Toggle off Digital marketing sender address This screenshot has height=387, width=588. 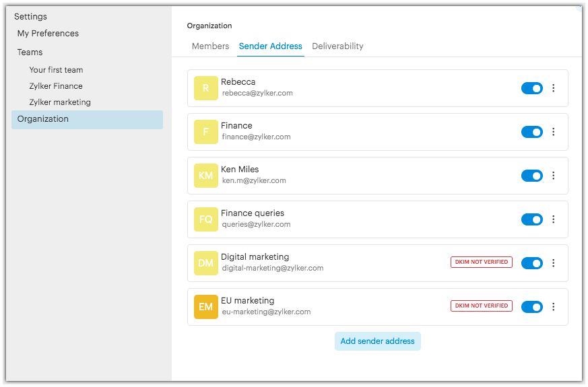point(531,263)
